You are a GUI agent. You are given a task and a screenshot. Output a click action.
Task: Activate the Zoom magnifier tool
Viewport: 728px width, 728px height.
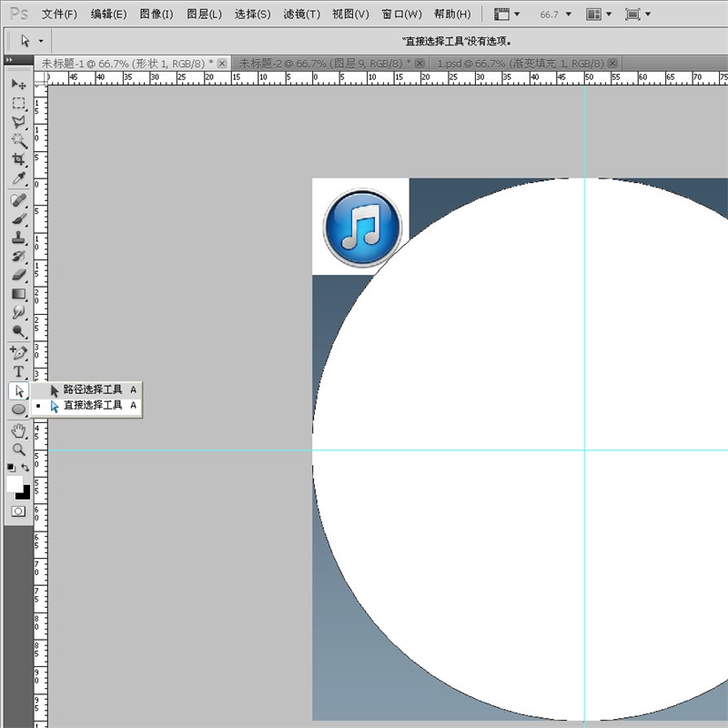18,449
